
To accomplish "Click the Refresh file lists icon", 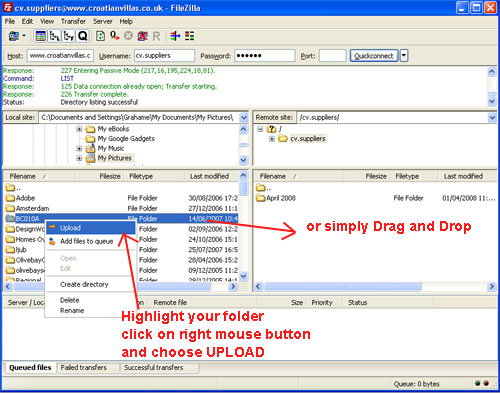I will tap(100, 36).
